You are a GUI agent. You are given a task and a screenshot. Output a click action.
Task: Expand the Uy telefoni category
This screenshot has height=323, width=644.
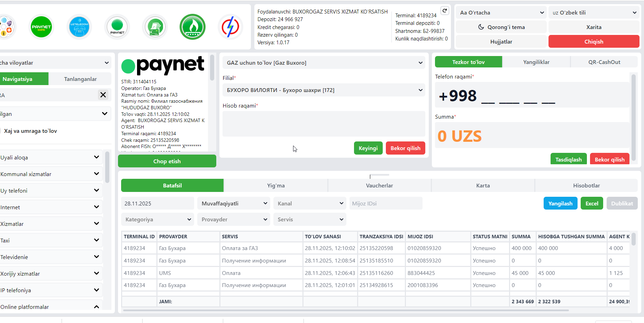51,191
